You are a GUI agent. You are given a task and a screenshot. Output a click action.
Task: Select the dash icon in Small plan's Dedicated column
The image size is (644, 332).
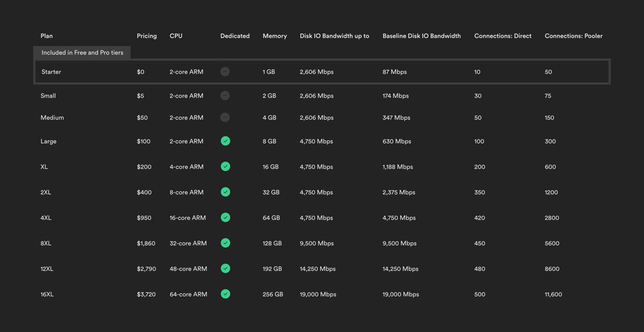[x=225, y=96]
